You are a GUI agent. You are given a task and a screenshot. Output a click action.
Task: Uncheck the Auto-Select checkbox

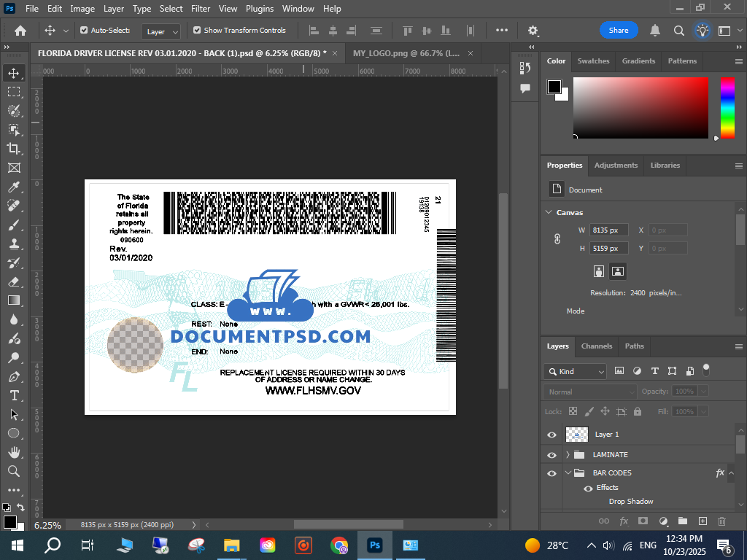click(84, 31)
